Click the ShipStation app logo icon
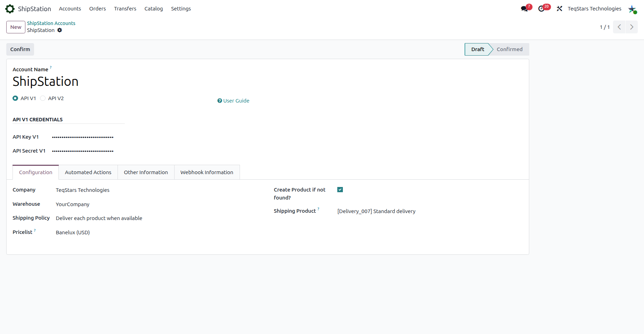Viewport: 644px width, 334px height. click(10, 9)
